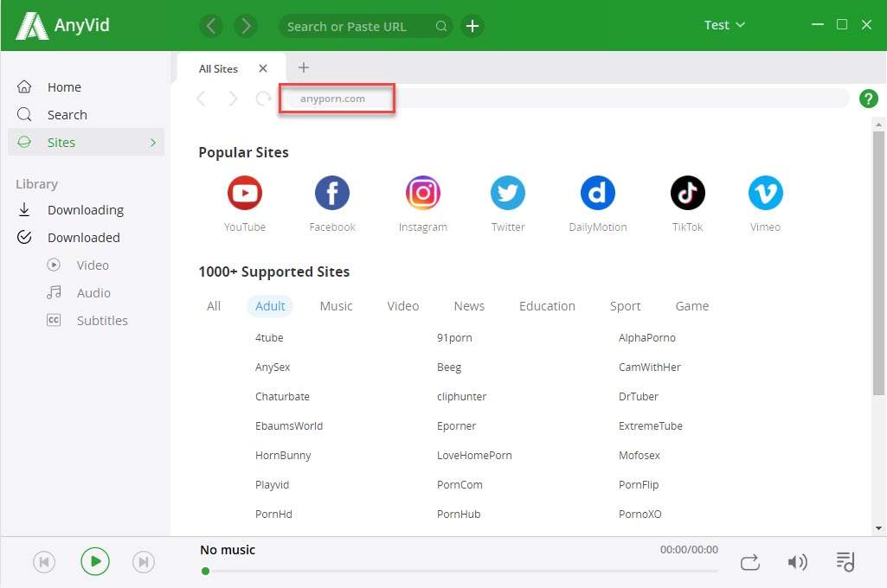Open the EbaumsWorld site link
This screenshot has width=887, height=588.
pos(289,425)
